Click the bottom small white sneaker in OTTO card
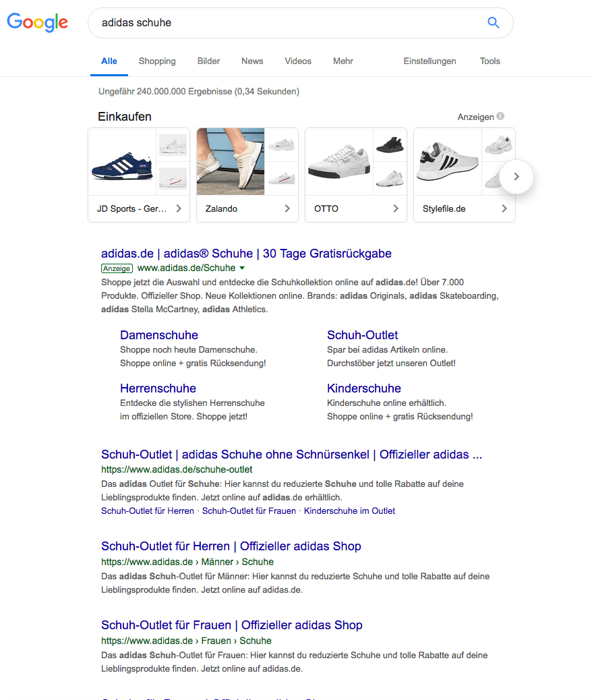 point(390,179)
